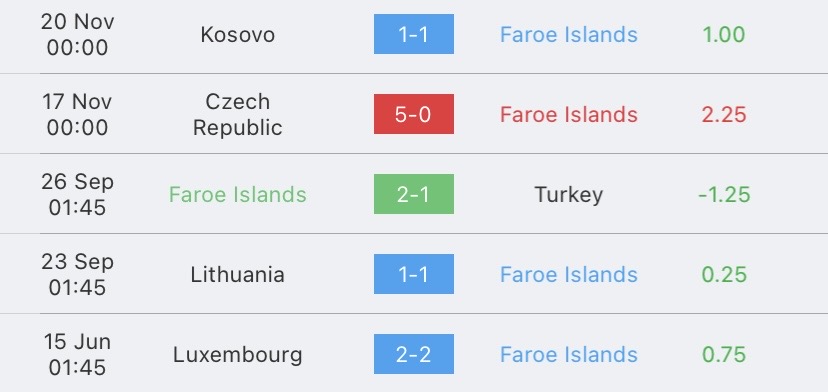Screen dimensions: 828x392
Task: Open the Luxembourg team name
Action: (x=238, y=354)
